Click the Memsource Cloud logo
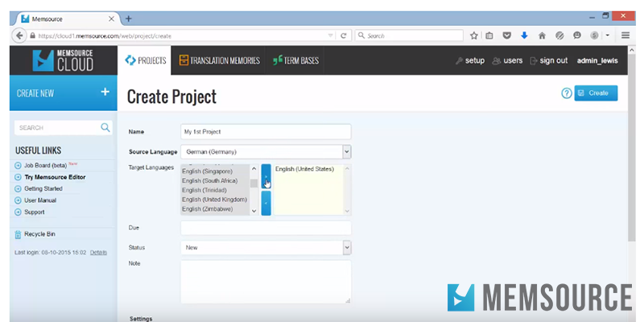 tap(63, 60)
